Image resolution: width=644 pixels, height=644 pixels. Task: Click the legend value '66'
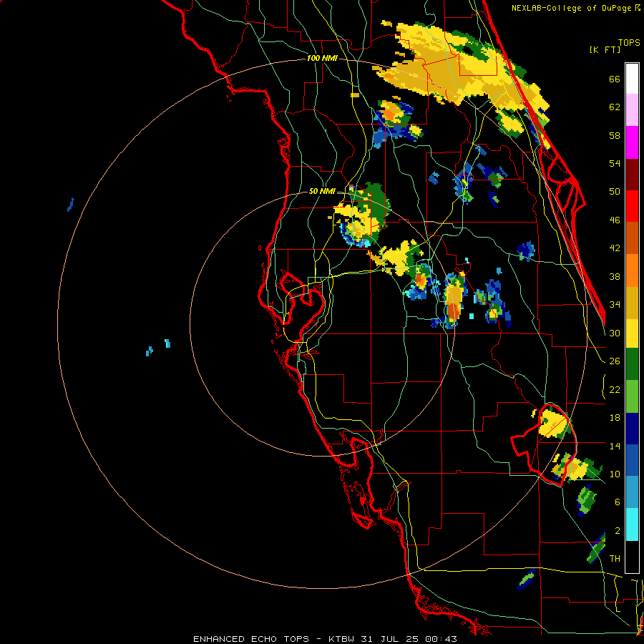click(x=615, y=79)
